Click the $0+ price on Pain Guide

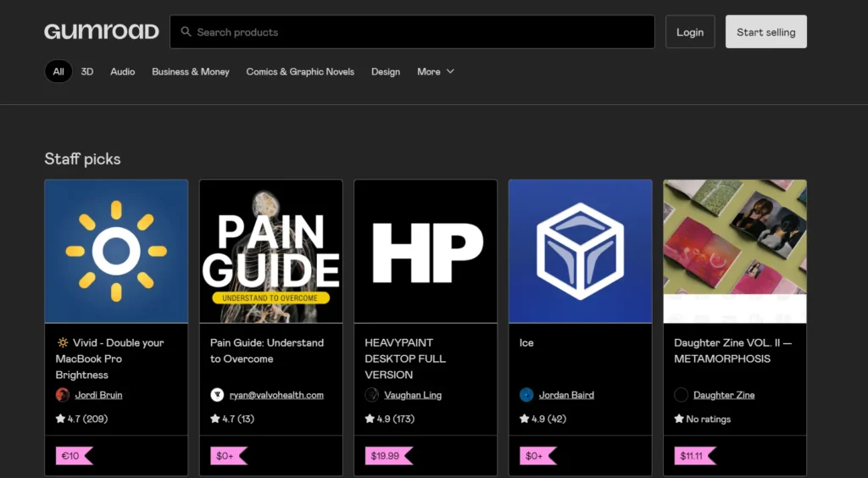pyautogui.click(x=228, y=456)
